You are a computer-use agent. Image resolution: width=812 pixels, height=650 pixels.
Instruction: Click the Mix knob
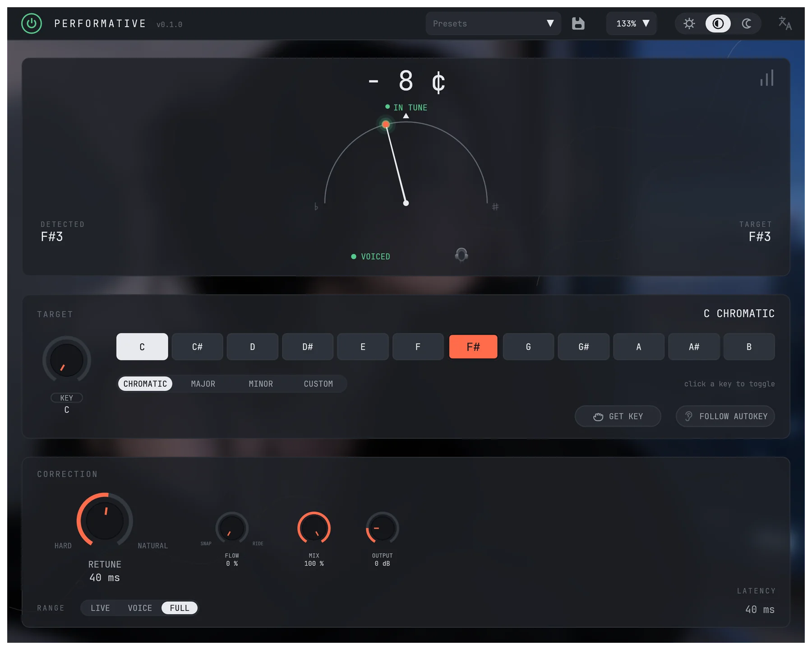(x=314, y=528)
